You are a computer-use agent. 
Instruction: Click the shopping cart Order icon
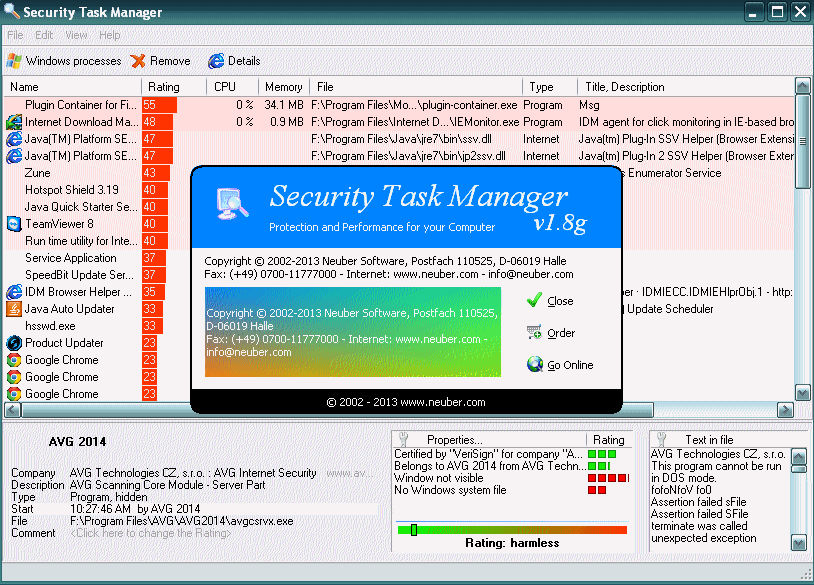tap(534, 332)
